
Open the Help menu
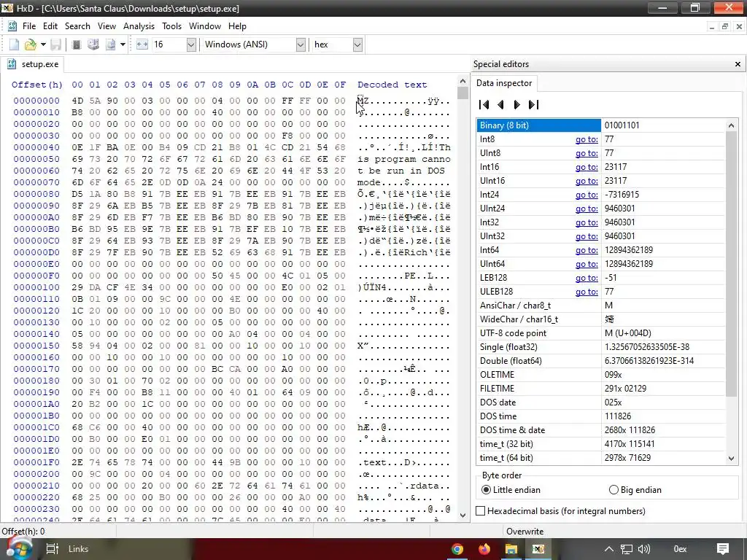237,26
